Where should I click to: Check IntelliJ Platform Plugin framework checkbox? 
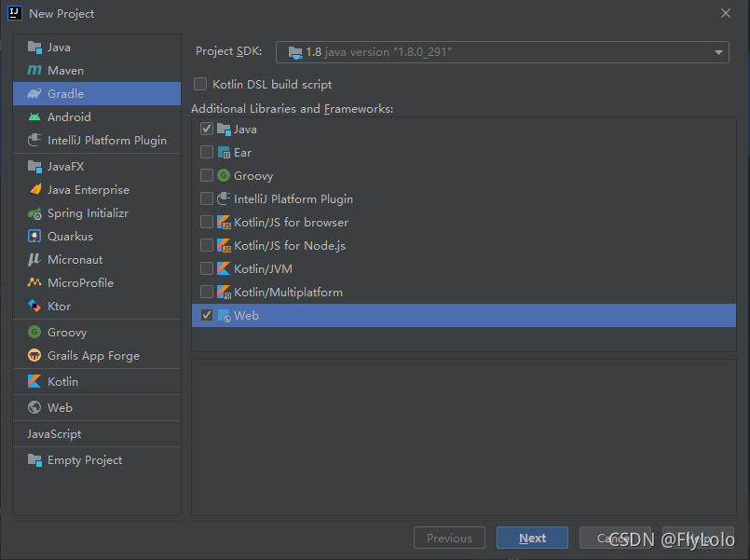[x=207, y=198]
